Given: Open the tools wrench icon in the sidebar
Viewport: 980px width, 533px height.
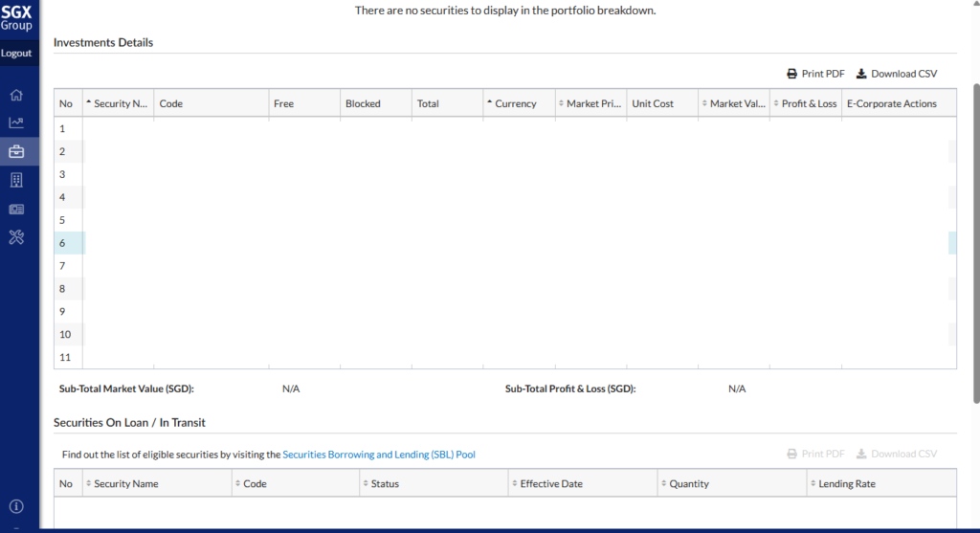Looking at the screenshot, I should tap(16, 236).
